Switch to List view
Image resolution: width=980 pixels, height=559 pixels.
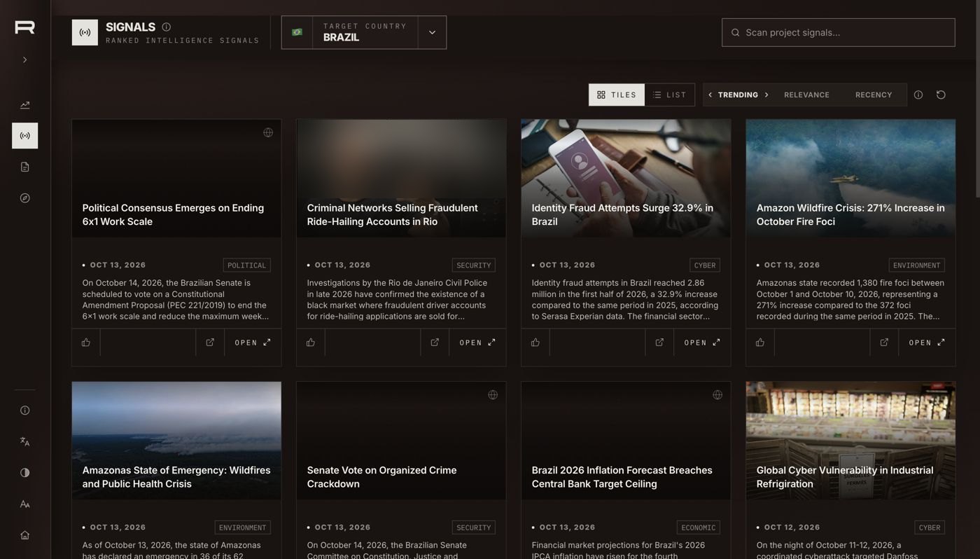(670, 95)
